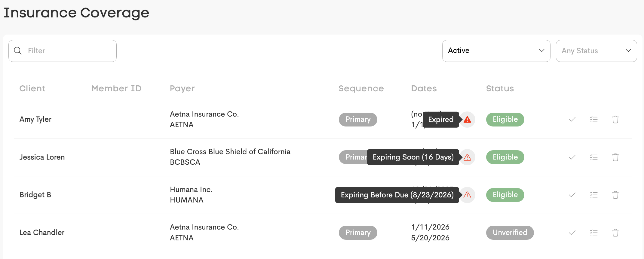
Task: Sort by the Client column header
Action: coord(32,88)
